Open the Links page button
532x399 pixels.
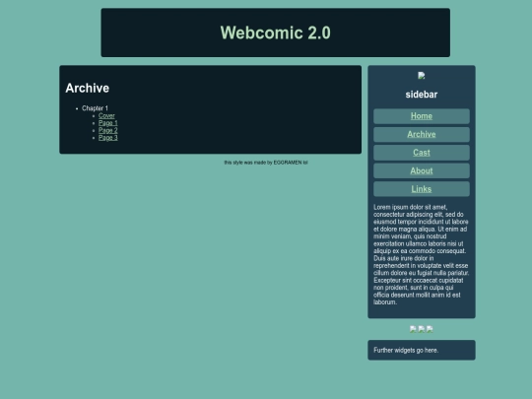pyautogui.click(x=422, y=189)
